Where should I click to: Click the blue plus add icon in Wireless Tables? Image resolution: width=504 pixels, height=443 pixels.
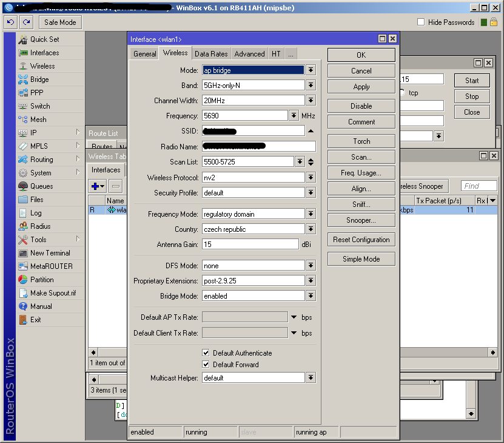pos(98,186)
